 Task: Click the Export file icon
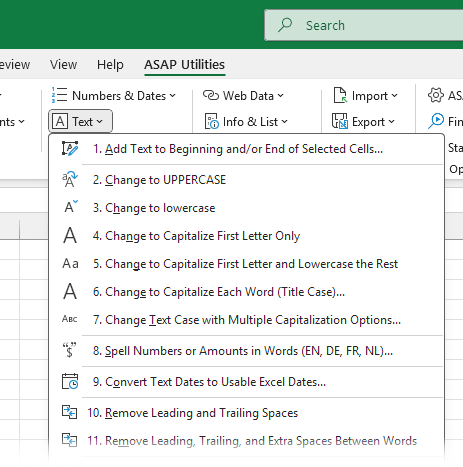[340, 121]
